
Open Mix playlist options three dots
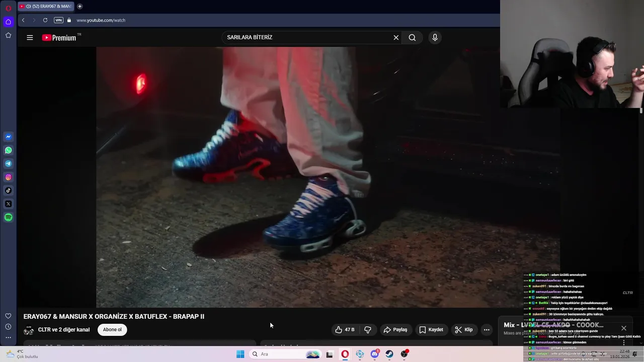pos(624,342)
